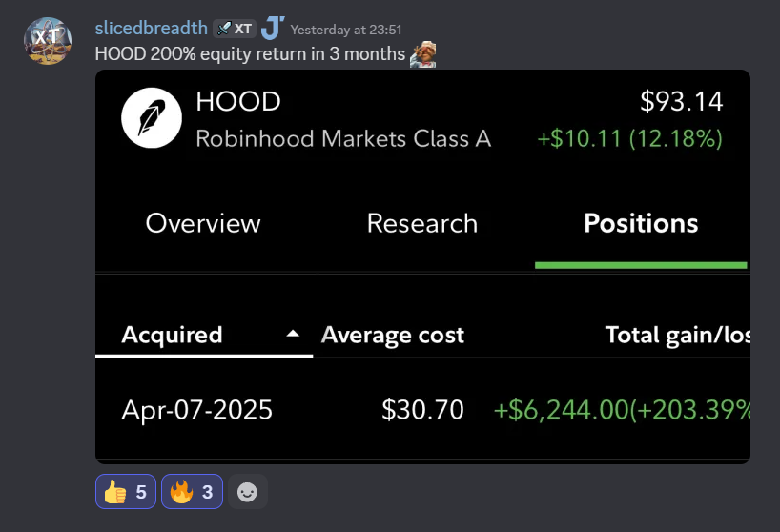Click the blue J badge icon
Image resolution: width=780 pixels, height=532 pixels.
pos(273,28)
